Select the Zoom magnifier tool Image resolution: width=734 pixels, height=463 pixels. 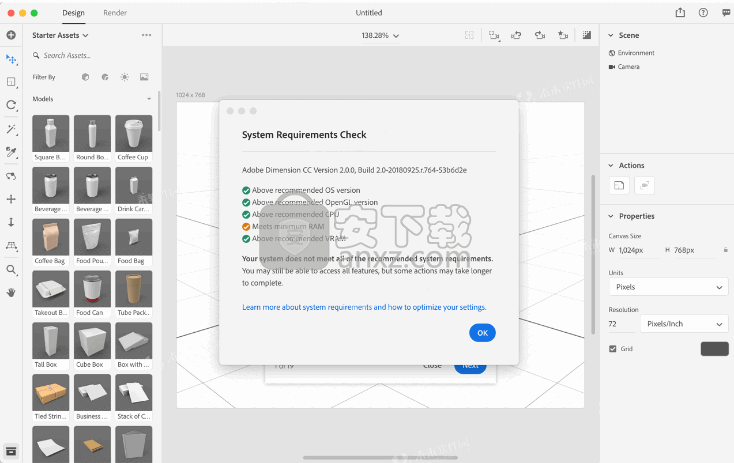pos(11,270)
